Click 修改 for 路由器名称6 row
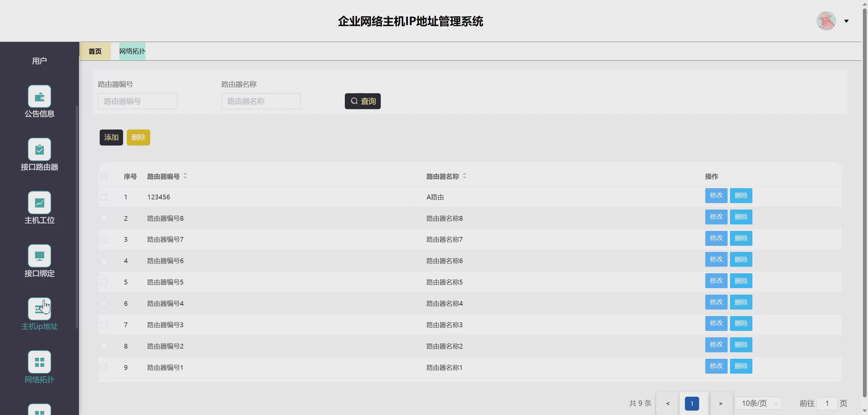Image resolution: width=868 pixels, height=415 pixels. [716, 260]
